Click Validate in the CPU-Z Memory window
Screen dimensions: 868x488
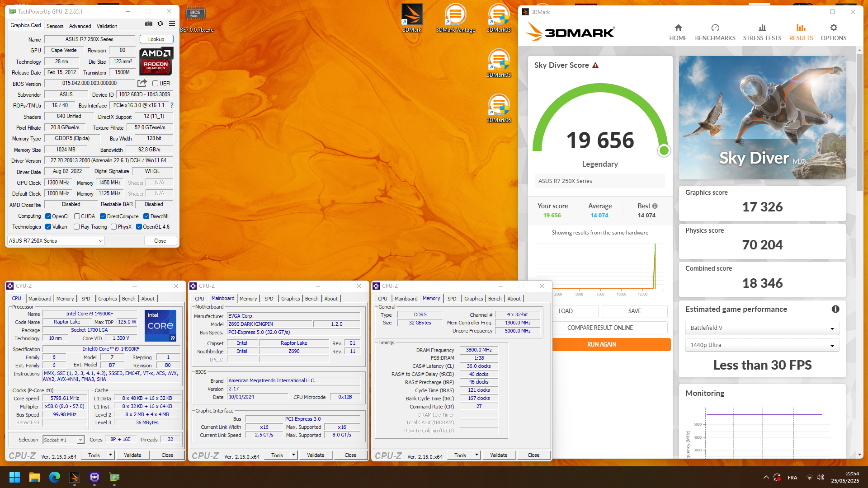click(499, 455)
